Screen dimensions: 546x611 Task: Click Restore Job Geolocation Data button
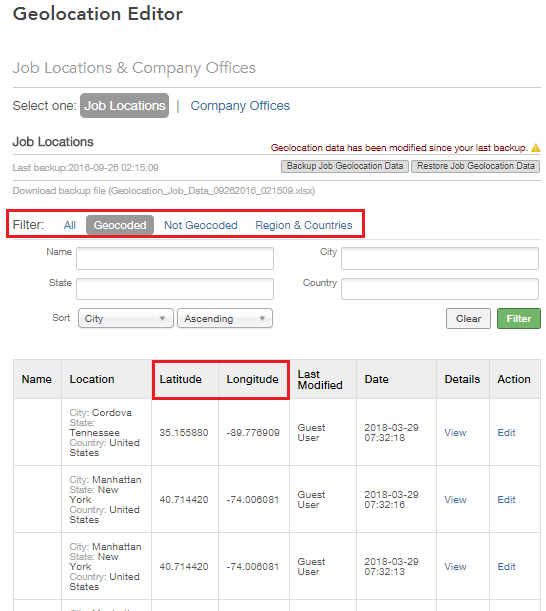click(x=475, y=166)
